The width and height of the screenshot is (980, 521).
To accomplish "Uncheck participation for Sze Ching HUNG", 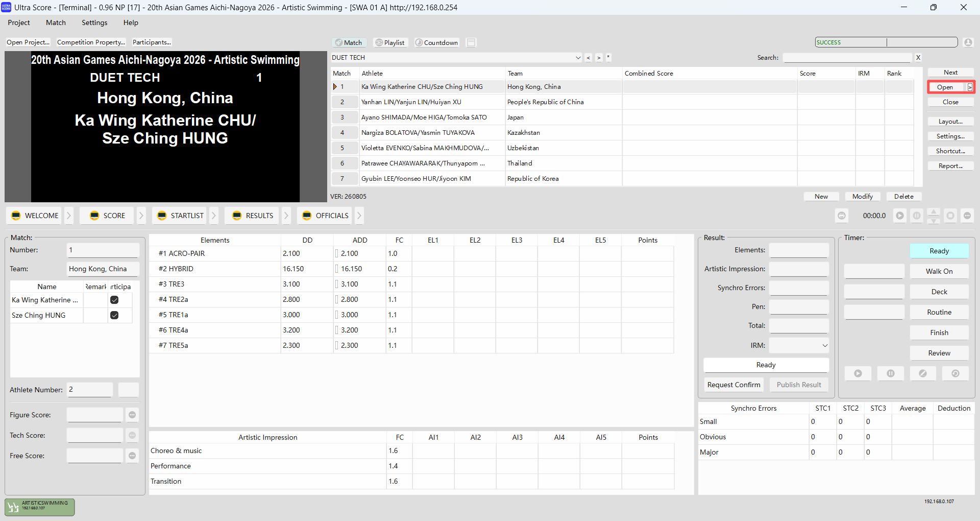I will pyautogui.click(x=114, y=315).
